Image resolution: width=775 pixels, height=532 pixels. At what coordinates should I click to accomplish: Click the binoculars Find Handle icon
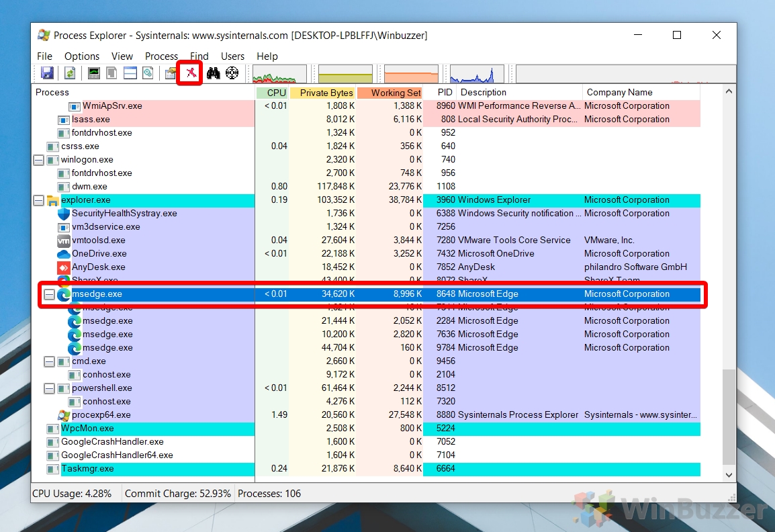click(213, 73)
